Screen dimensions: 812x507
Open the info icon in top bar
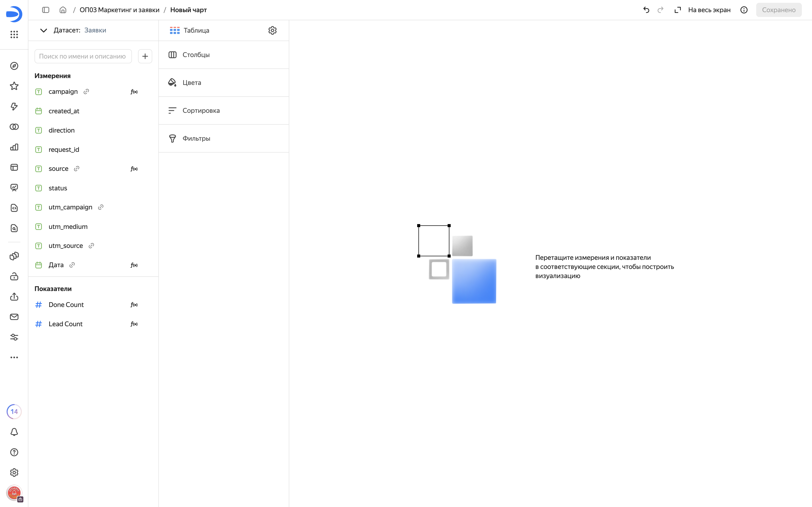pos(743,10)
